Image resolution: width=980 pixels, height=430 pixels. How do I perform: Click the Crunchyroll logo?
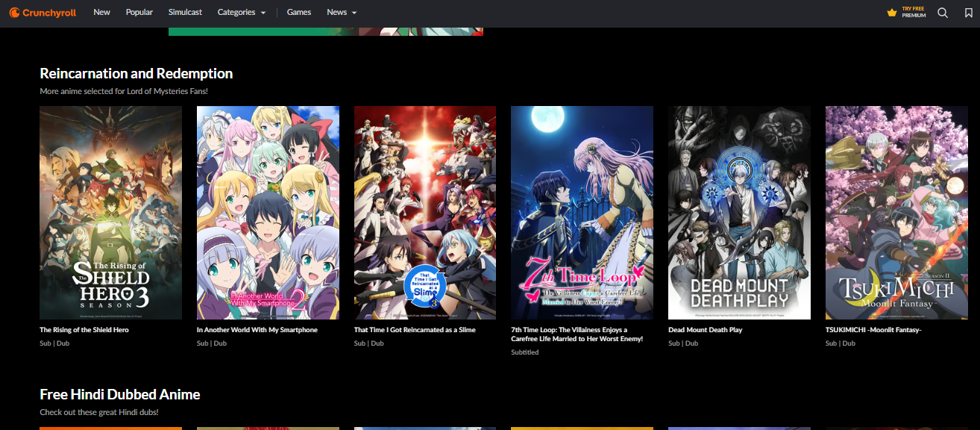pos(44,13)
